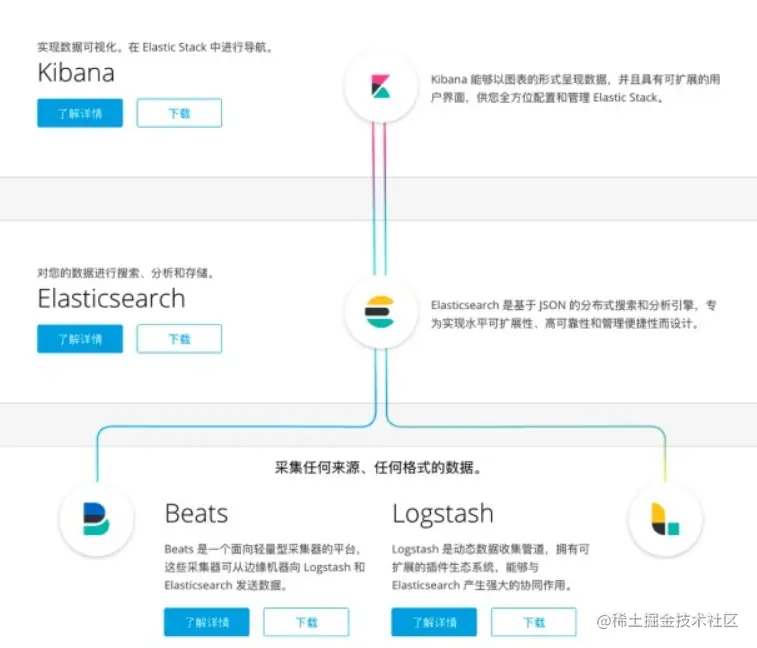The image size is (757, 648).
Task: Click the Kibana heading
Action: coord(76,73)
